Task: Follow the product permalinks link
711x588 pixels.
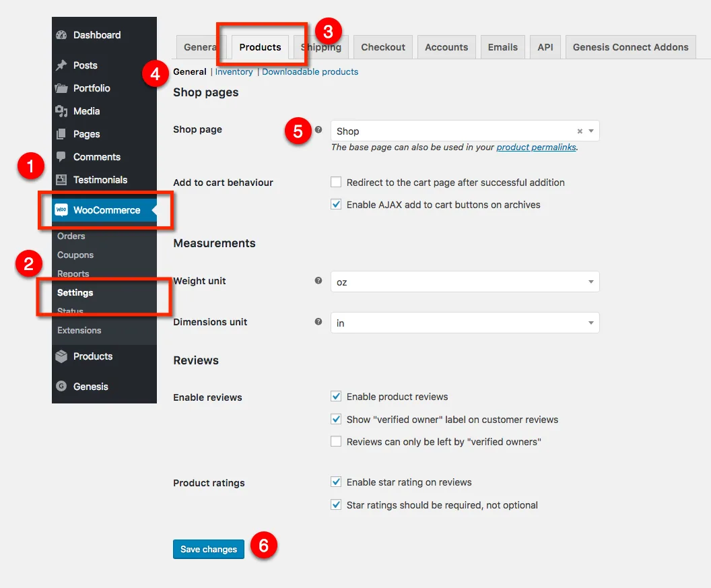Action: click(x=537, y=147)
